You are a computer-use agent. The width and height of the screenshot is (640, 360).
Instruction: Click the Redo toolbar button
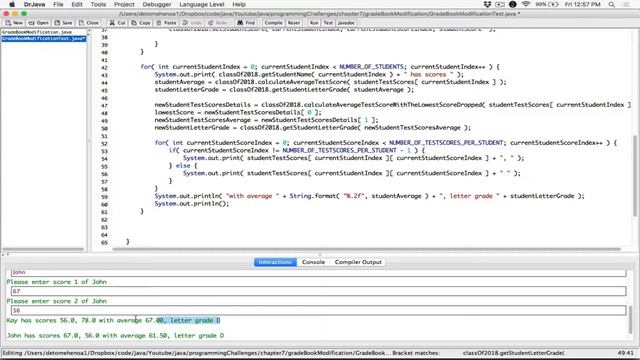[218, 23]
